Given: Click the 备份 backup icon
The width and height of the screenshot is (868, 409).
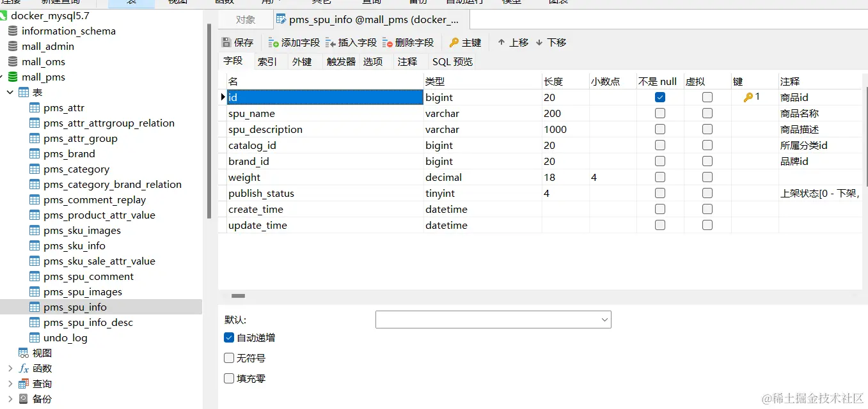Looking at the screenshot, I should click(x=24, y=399).
